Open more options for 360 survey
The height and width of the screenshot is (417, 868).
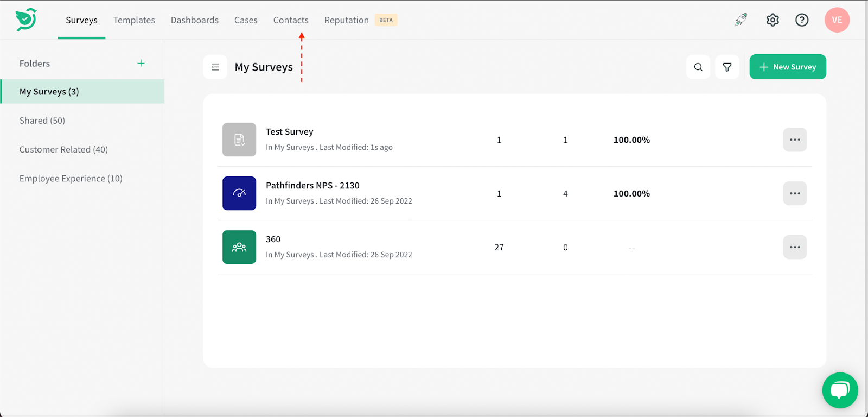pos(795,247)
